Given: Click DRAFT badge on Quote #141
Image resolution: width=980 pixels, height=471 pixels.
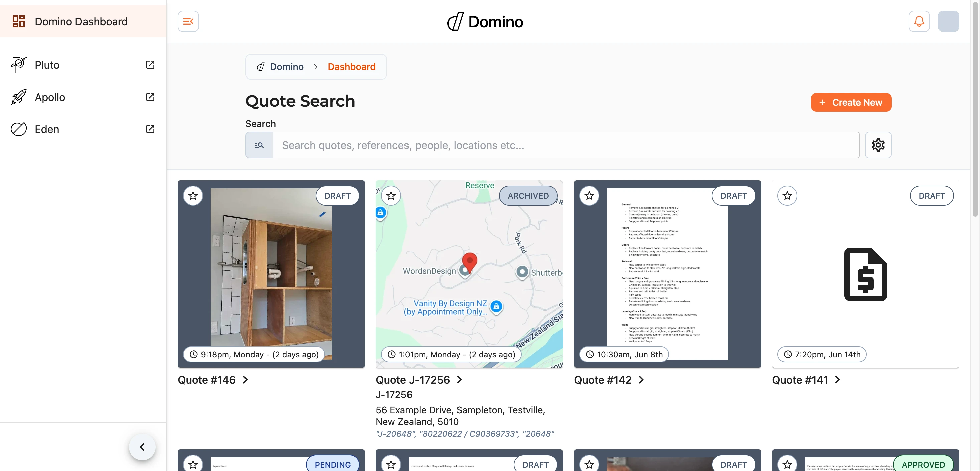Looking at the screenshot, I should pyautogui.click(x=931, y=195).
